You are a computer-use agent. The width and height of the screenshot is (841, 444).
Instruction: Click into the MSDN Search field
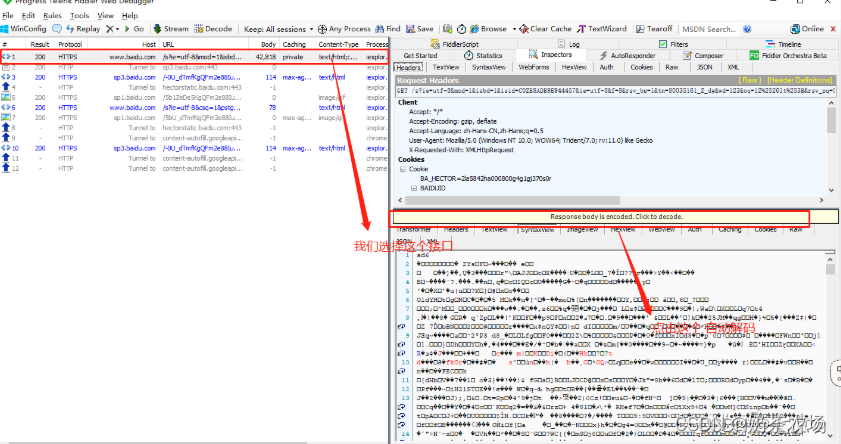(x=709, y=29)
